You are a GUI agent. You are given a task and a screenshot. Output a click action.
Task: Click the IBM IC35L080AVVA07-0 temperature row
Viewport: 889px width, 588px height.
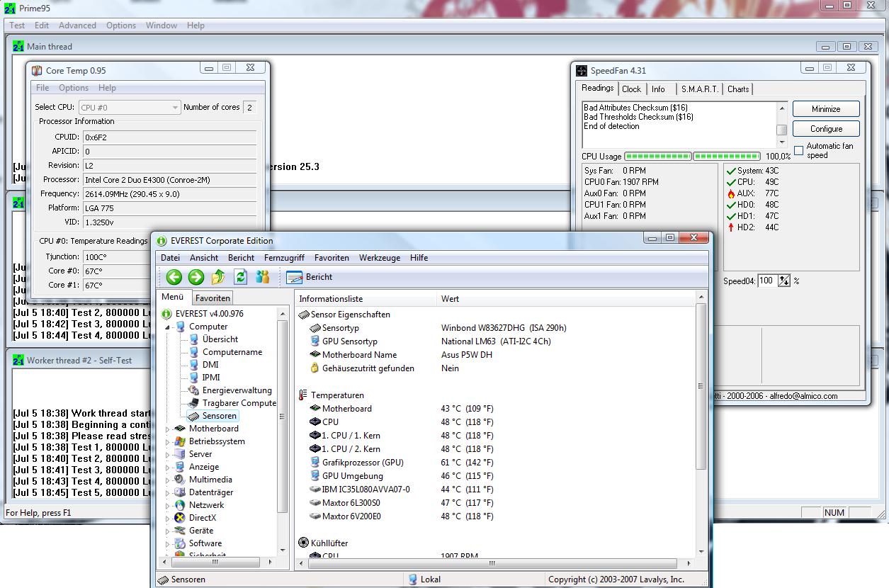[496, 490]
